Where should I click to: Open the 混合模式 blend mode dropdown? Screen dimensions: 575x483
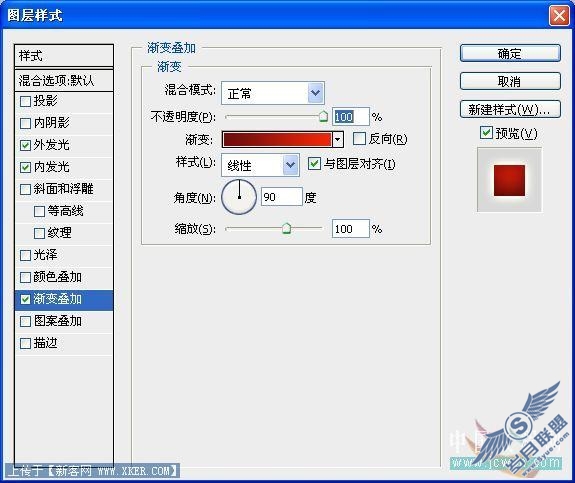pos(315,93)
